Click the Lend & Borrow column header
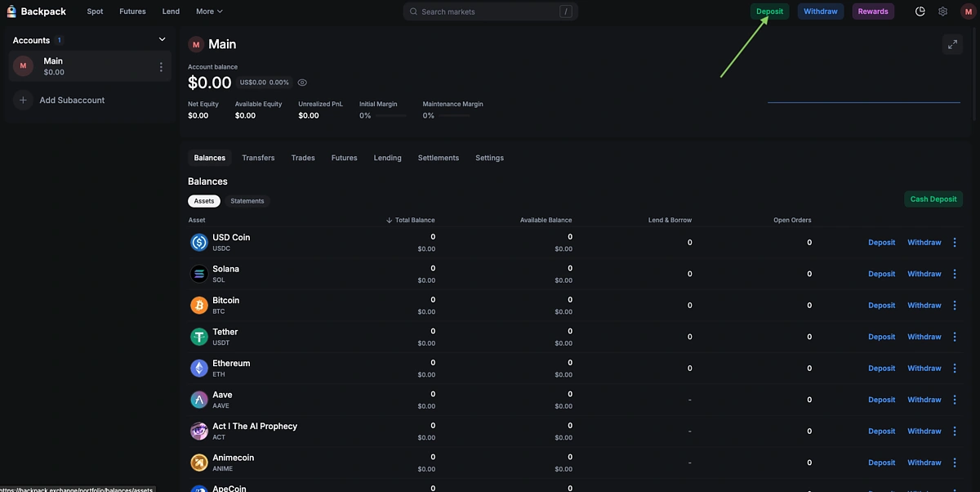Viewport: 980px width, 492px height. point(670,220)
